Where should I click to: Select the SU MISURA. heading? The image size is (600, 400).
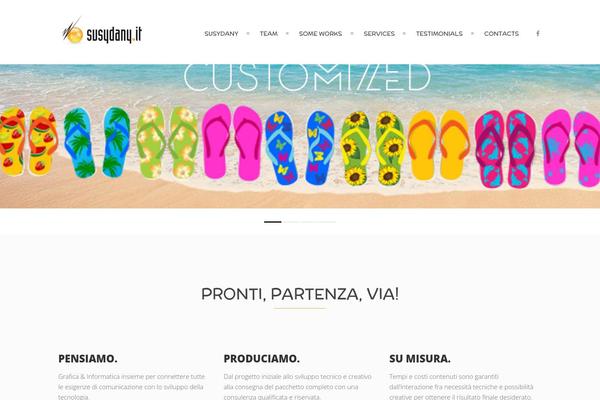[x=420, y=359]
